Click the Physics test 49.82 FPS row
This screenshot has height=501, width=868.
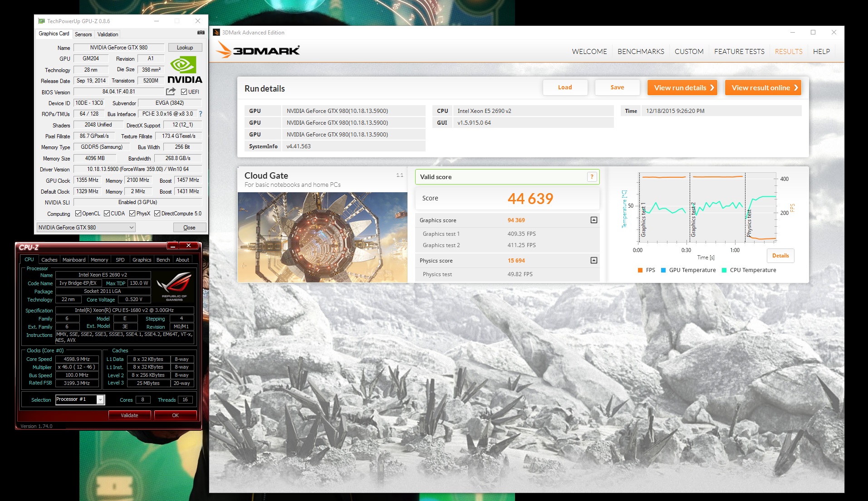507,274
